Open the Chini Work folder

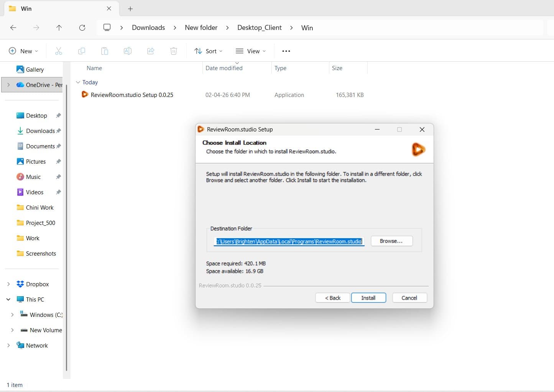pos(35,207)
